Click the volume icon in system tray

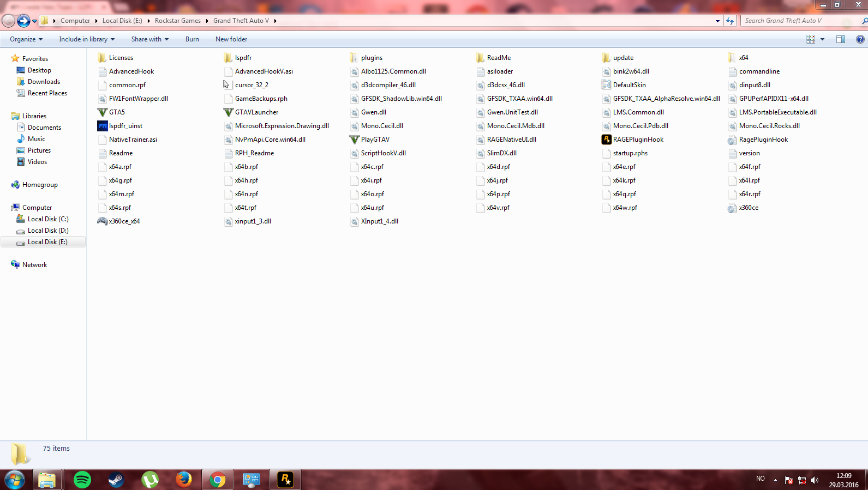[x=815, y=480]
